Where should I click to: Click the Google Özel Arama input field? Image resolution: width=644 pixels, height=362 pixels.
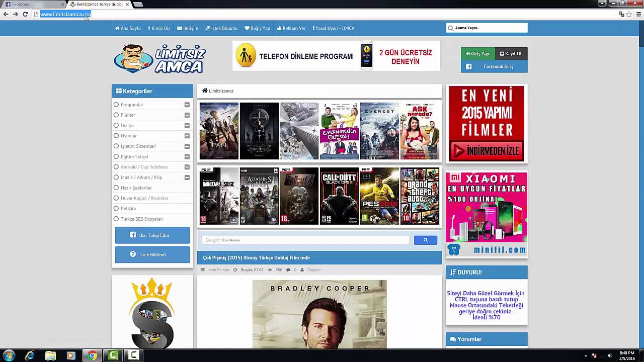tap(306, 240)
